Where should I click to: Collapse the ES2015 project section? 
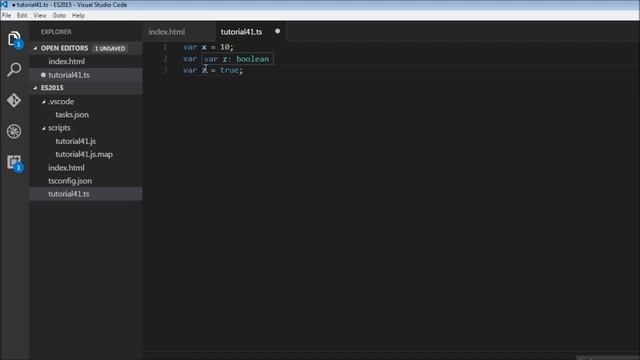[x=36, y=88]
